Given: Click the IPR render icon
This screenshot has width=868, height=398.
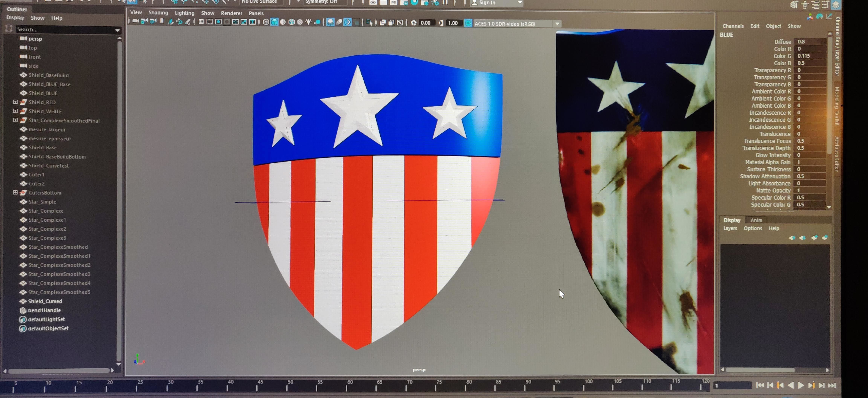Looking at the screenshot, I should 394,3.
